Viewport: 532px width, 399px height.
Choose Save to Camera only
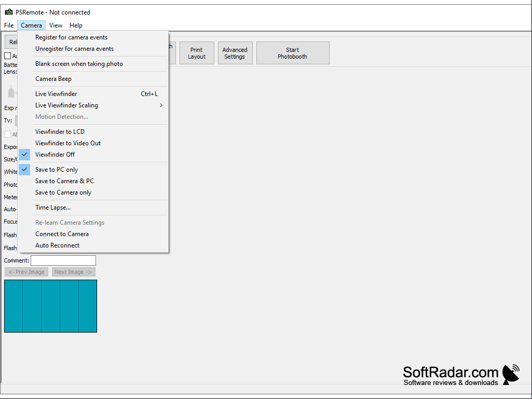pyautogui.click(x=93, y=192)
